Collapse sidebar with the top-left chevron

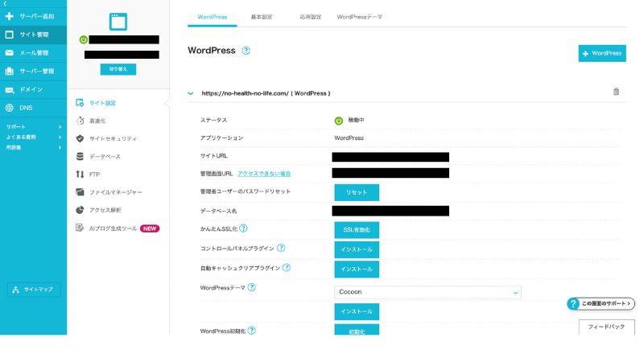pos(5,3)
